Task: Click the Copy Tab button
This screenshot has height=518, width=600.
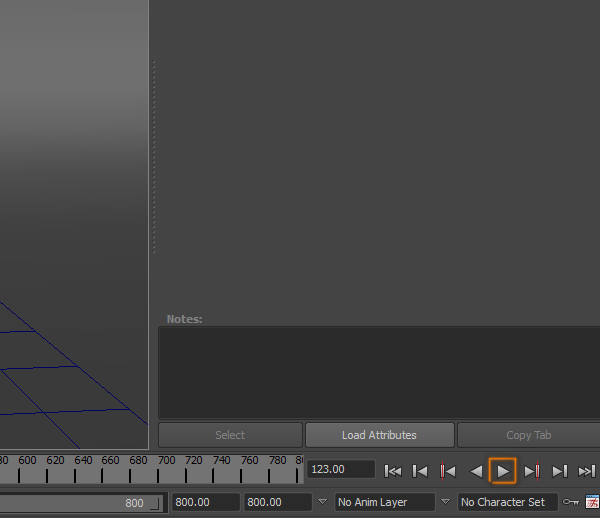Action: (x=528, y=435)
